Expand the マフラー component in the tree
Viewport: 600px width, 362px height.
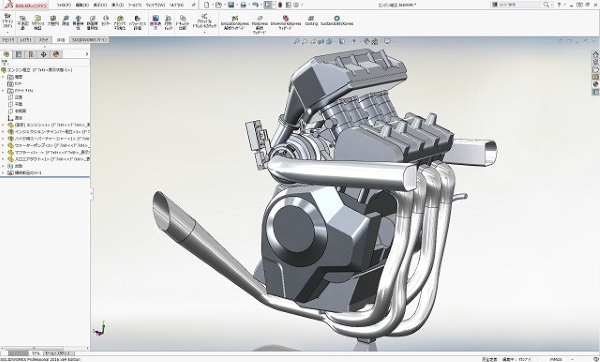pyautogui.click(x=3, y=152)
